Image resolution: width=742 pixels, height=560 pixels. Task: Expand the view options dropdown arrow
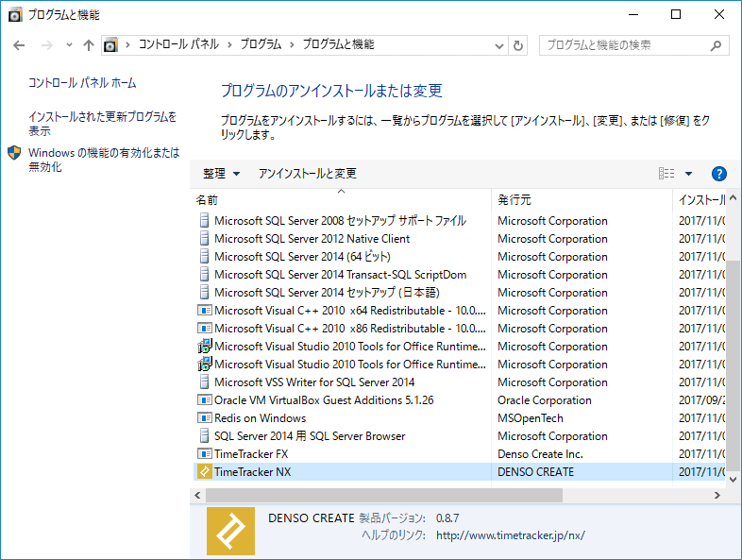(x=688, y=174)
